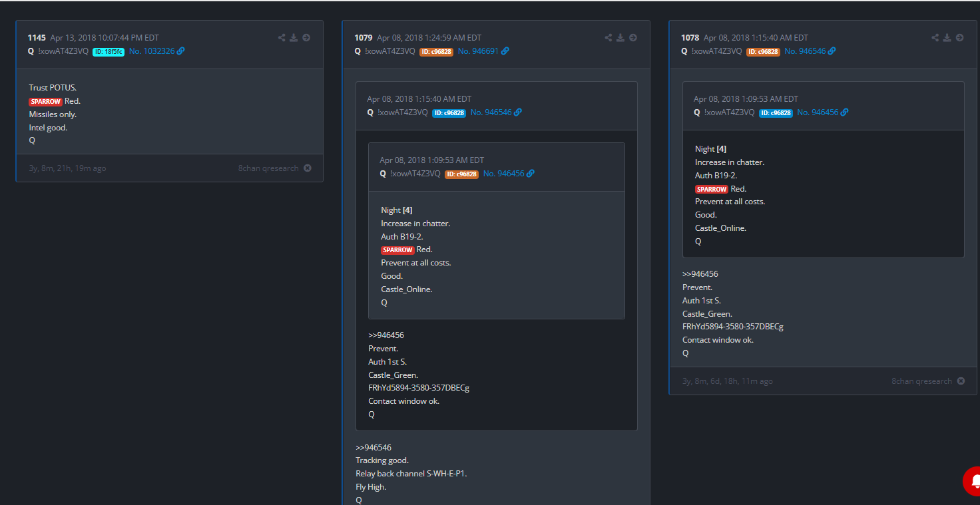Image resolution: width=980 pixels, height=505 pixels.
Task: Click the download icon on post 1145
Action: [294, 38]
